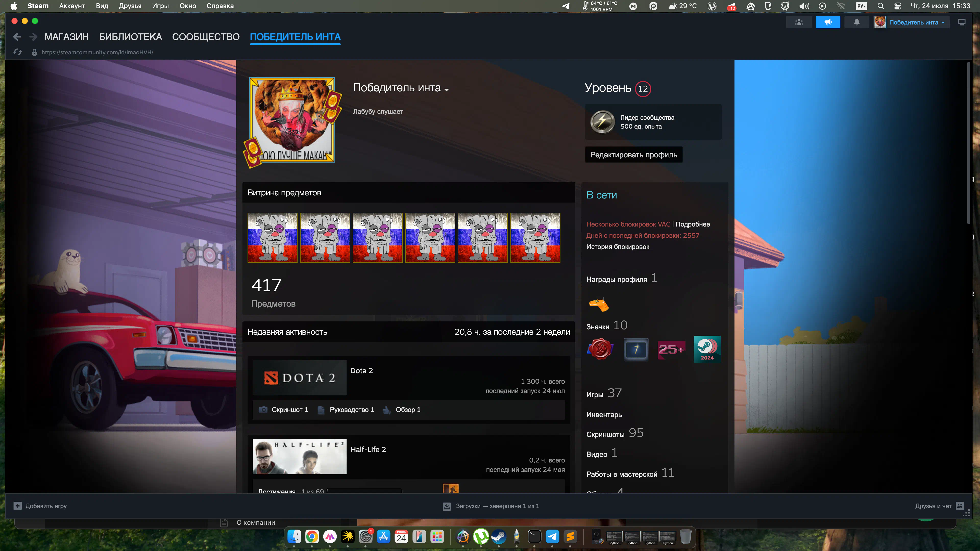
Task: Select the ПОБЕДИТЕЛЬ ИНТА tab
Action: 295,37
